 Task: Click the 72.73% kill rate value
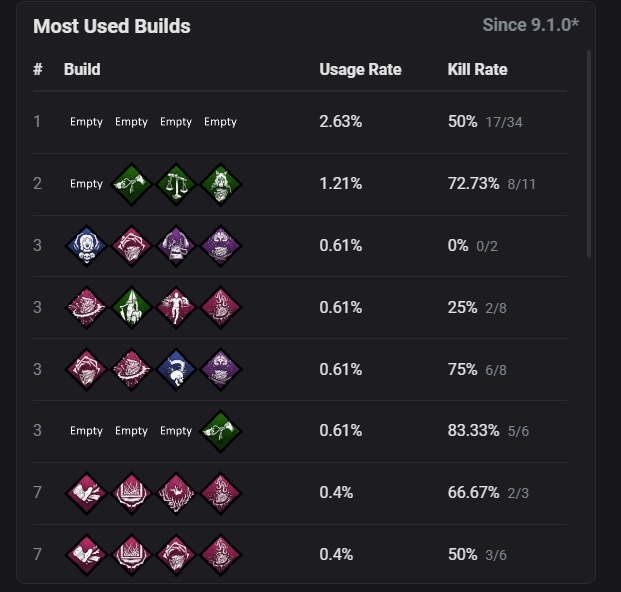point(473,184)
